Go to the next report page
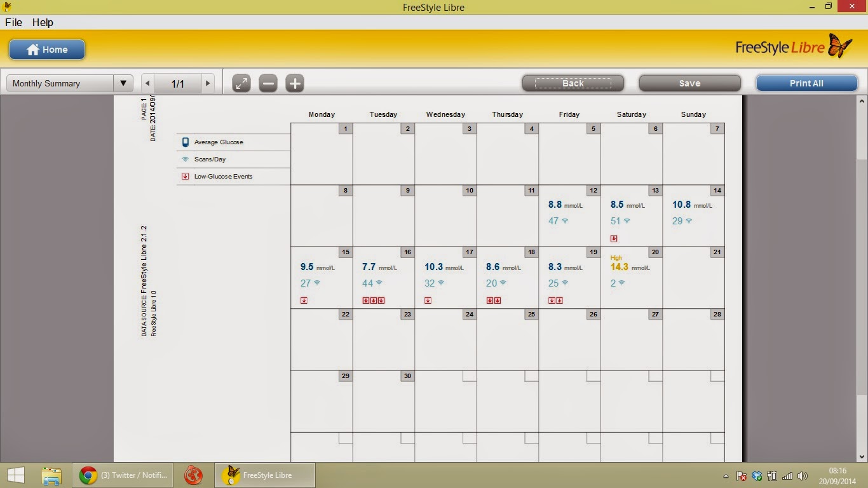The image size is (868, 488). click(x=208, y=83)
